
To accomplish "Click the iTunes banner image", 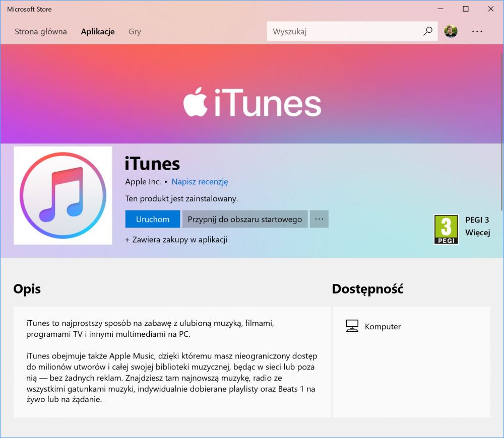I will point(252,94).
